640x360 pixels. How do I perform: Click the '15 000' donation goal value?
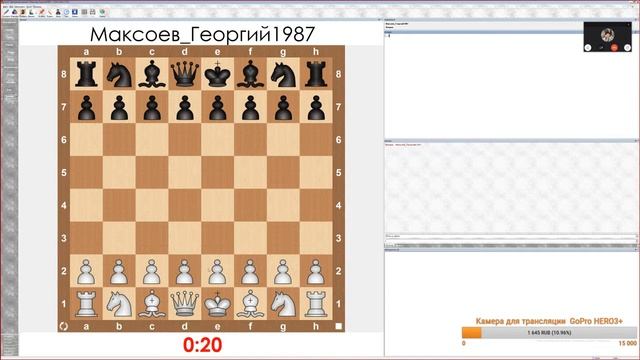pos(627,343)
